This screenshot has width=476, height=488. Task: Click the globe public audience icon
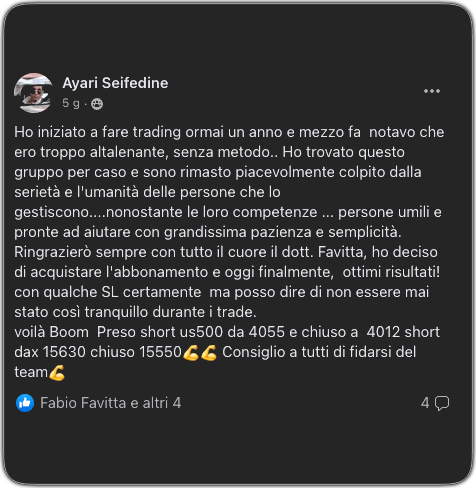coord(97,104)
